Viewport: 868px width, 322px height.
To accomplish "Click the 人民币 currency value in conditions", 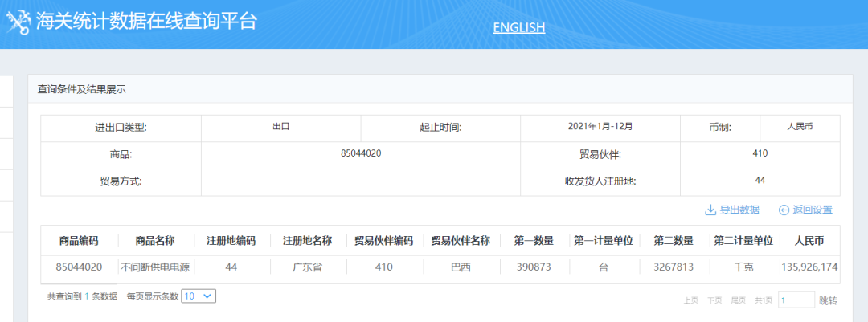I will point(800,126).
